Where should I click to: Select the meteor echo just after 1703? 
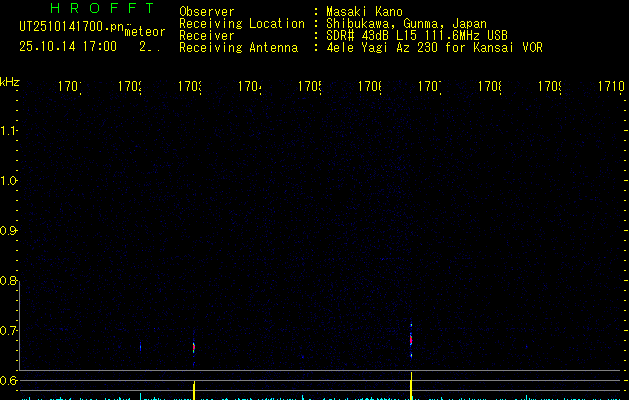pyautogui.click(x=194, y=347)
